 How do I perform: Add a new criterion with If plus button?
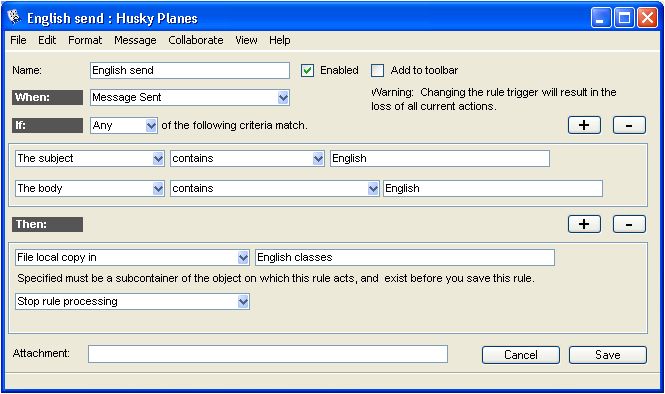584,125
